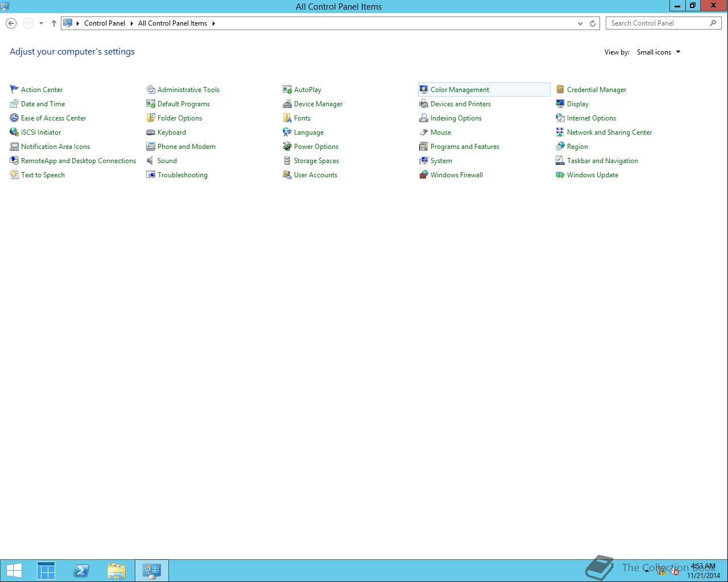Click the Control Panel taskbar button
728x582 pixels.
[x=152, y=571]
